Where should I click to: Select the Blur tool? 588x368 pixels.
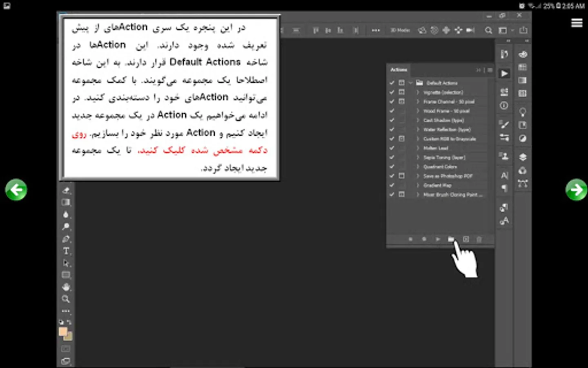pyautogui.click(x=66, y=215)
